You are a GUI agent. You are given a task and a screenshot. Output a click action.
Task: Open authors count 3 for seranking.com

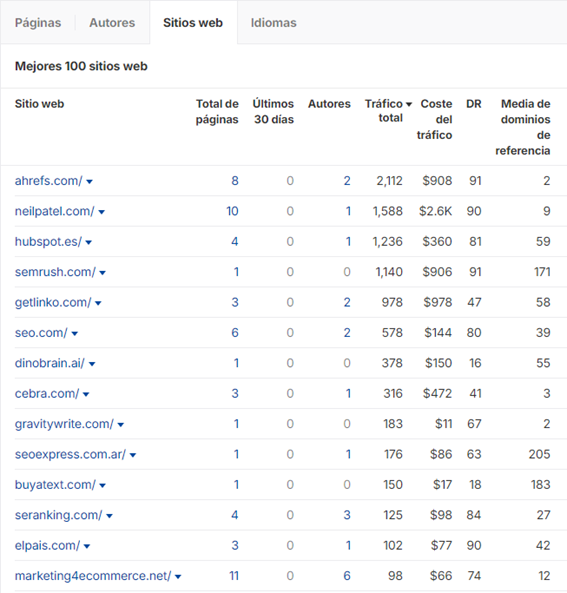click(347, 515)
